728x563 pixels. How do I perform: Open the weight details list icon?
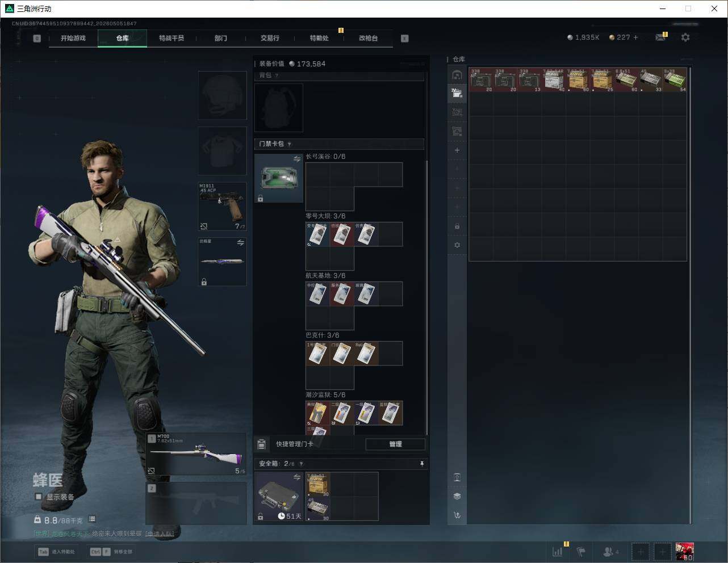(92, 519)
